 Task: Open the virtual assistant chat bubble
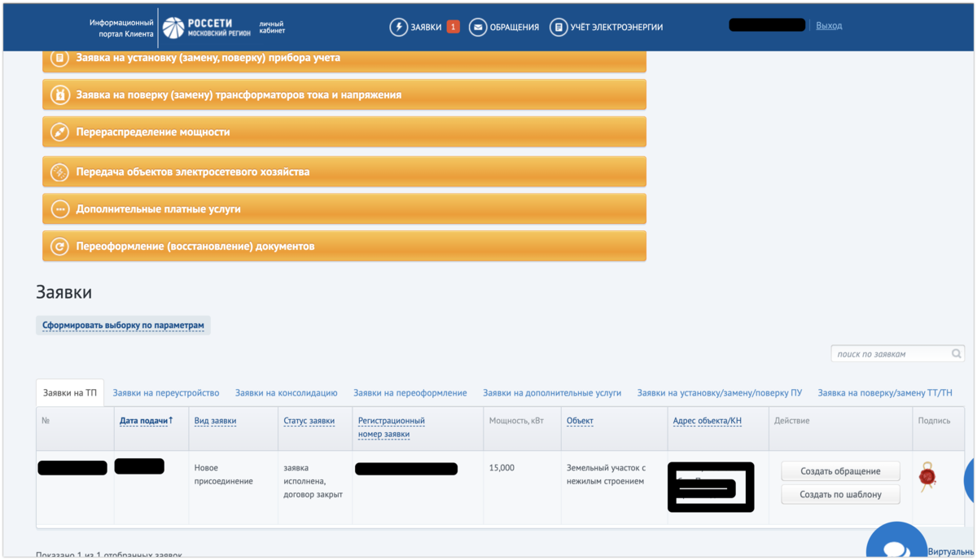[896, 544]
